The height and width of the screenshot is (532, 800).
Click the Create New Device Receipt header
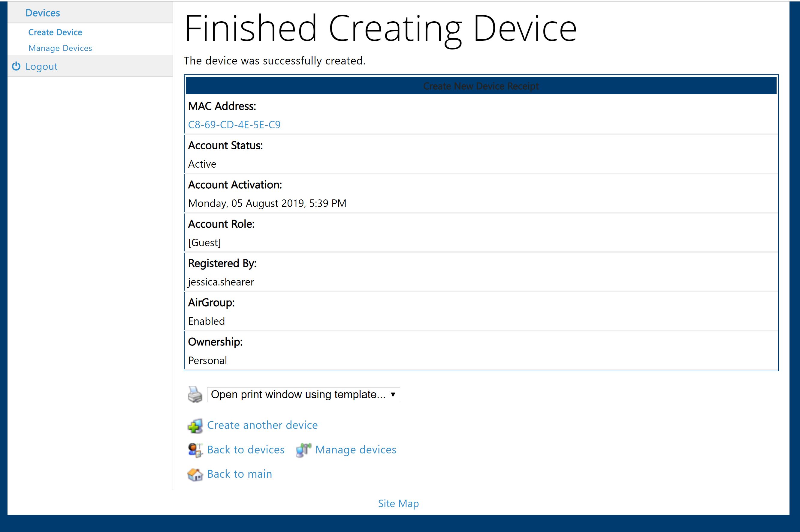[481, 86]
